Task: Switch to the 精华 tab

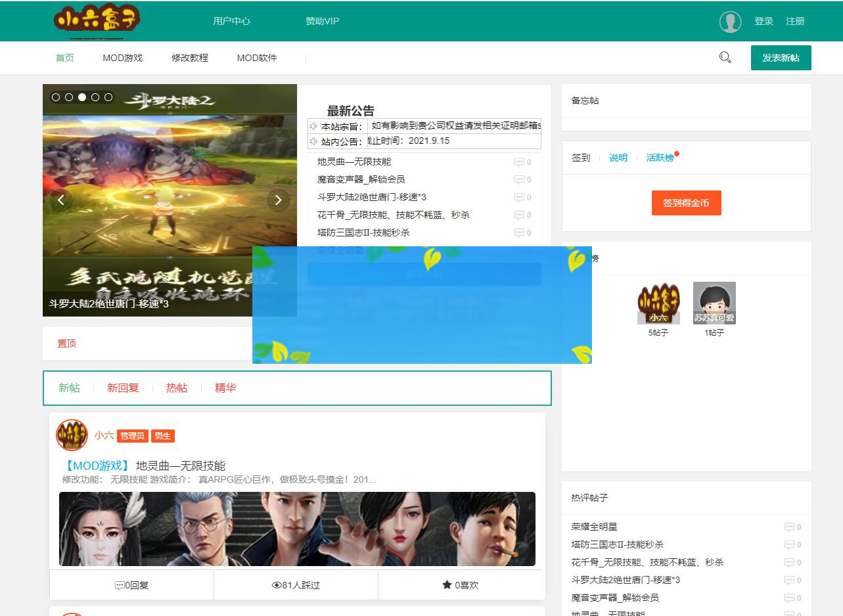Action: [225, 387]
